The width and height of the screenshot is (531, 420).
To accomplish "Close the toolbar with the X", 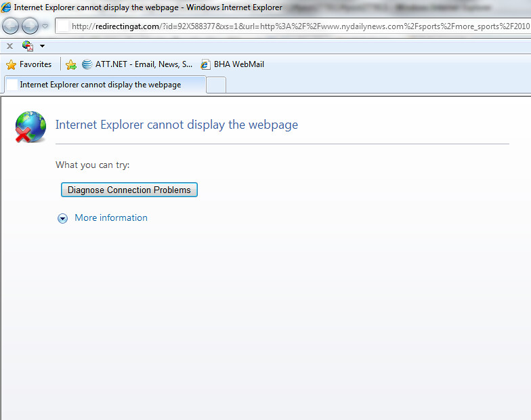I will pos(9,46).
